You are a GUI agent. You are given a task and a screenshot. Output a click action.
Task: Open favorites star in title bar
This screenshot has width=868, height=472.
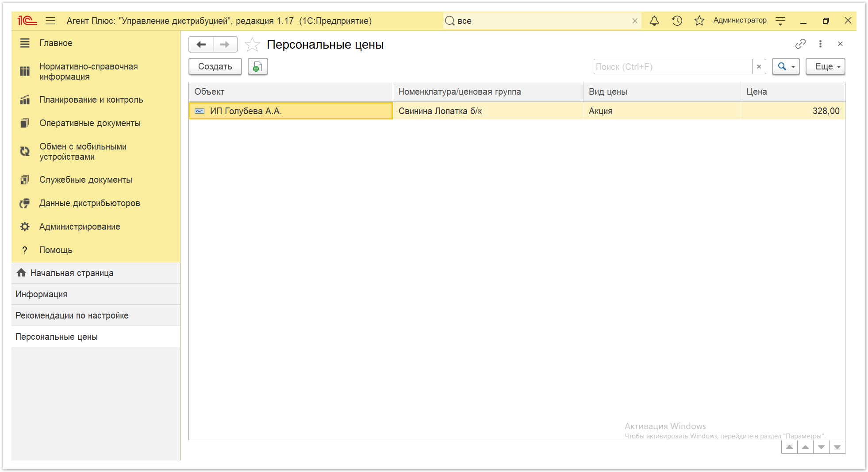click(x=699, y=20)
